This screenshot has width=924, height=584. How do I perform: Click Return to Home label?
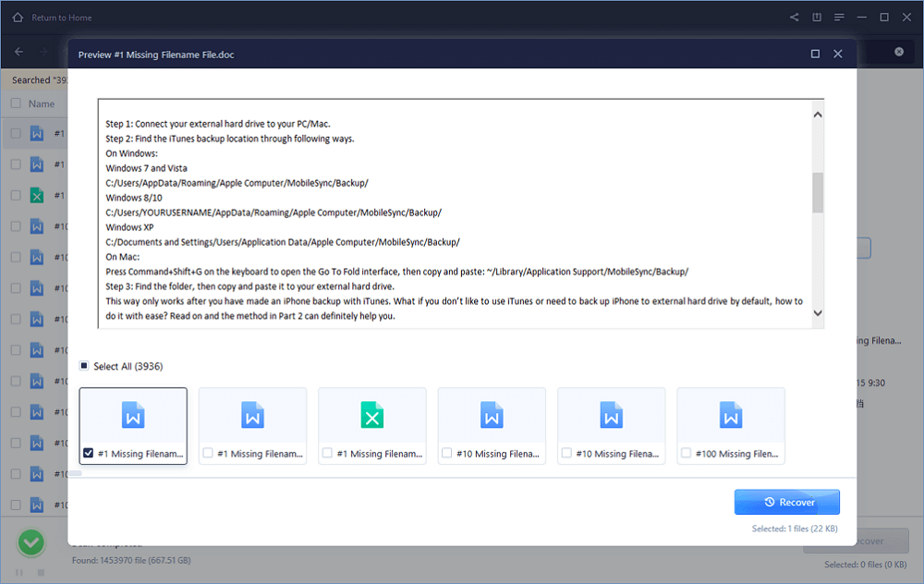(x=62, y=18)
